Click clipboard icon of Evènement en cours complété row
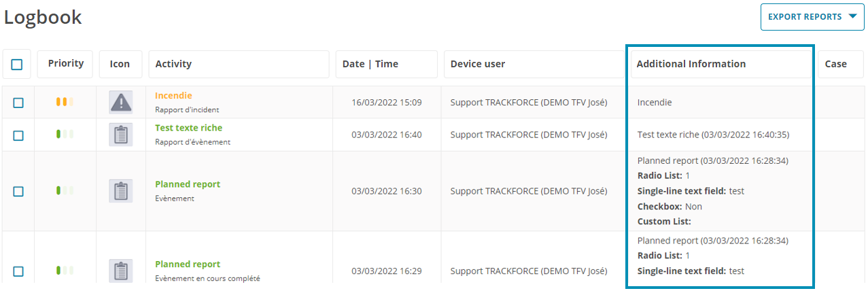 (x=120, y=271)
